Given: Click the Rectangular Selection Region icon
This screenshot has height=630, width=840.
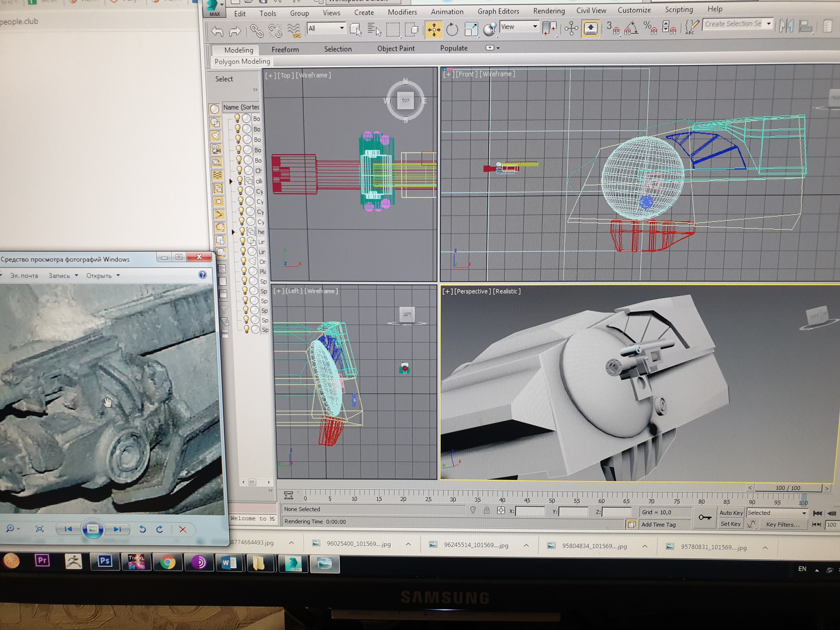Looking at the screenshot, I should click(393, 29).
